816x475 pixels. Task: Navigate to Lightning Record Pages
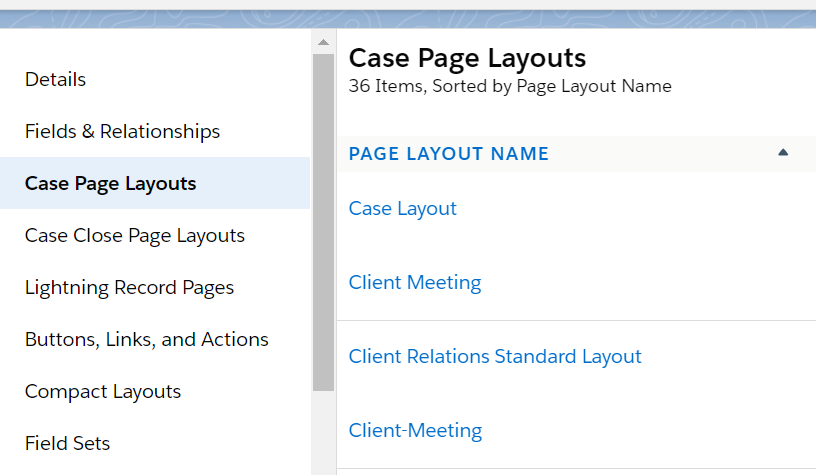point(129,287)
